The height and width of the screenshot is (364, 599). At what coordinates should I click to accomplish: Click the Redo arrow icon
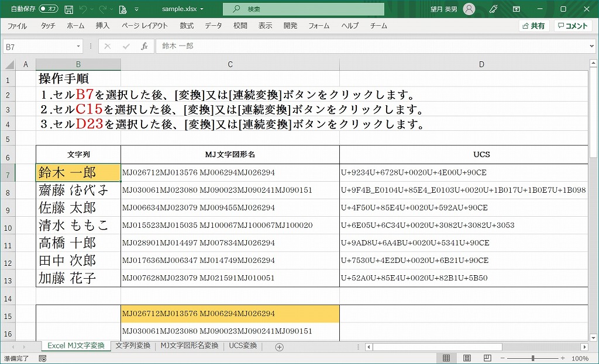(103, 9)
